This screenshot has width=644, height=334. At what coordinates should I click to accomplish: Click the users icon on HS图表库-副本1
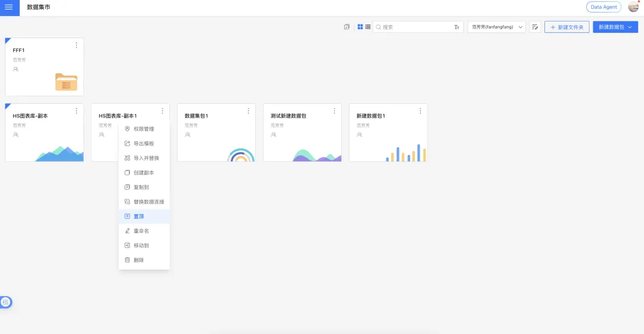point(101,135)
